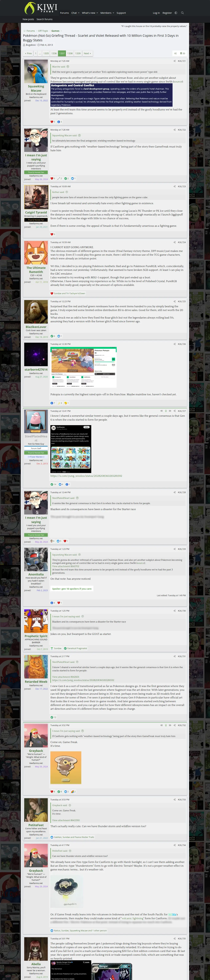210x980 pixels.
Task: Open the New posts sub-nav tab
Action: [28, 19]
